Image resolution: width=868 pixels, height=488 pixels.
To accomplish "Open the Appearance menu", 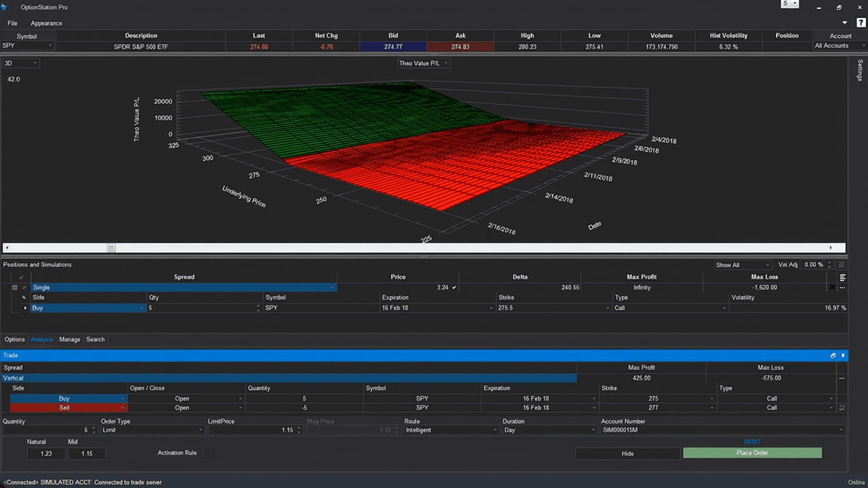I will (46, 23).
